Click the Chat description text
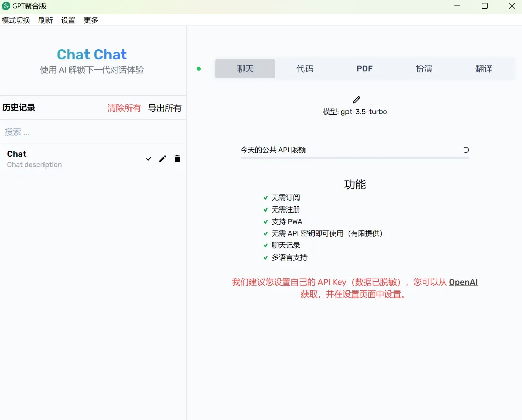Viewport: 522px width, 420px height. coord(34,165)
